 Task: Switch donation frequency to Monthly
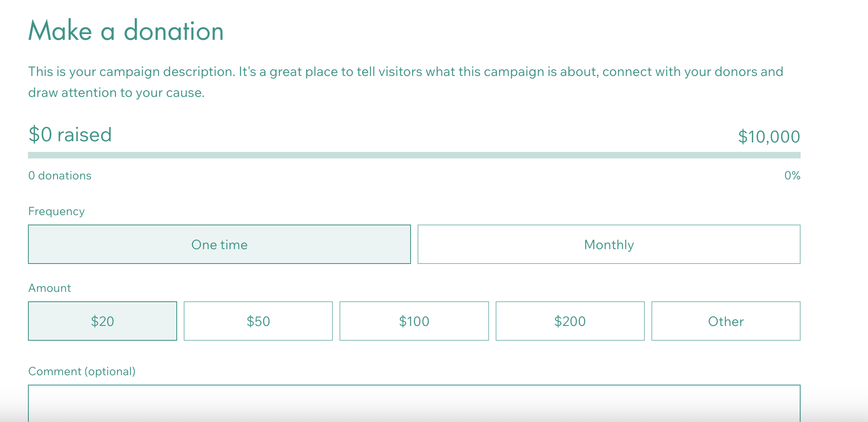[609, 244]
